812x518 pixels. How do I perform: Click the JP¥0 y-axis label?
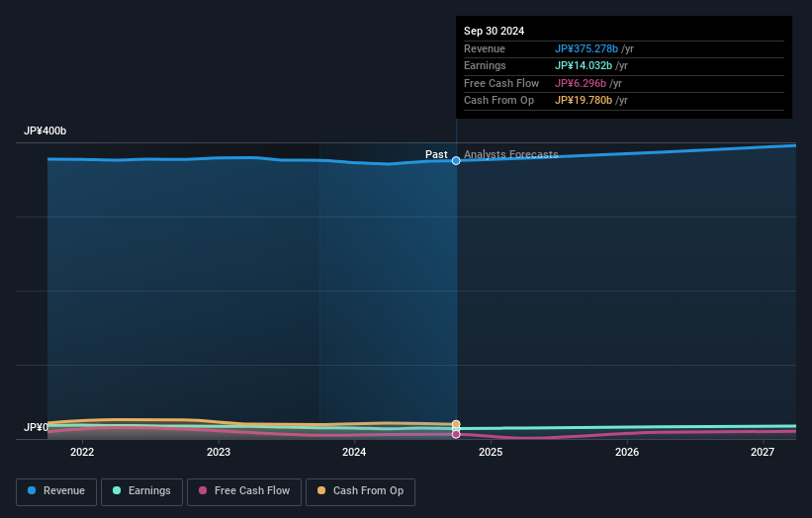point(36,427)
